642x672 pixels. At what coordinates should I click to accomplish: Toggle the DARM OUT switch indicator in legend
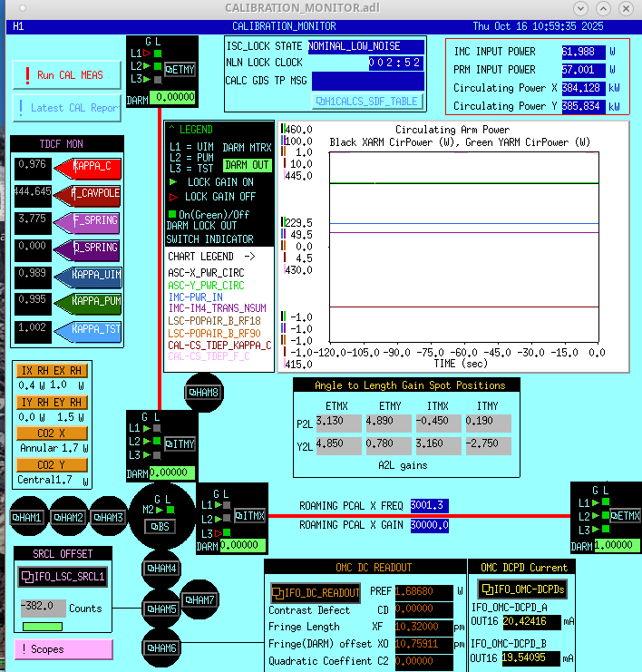(248, 165)
